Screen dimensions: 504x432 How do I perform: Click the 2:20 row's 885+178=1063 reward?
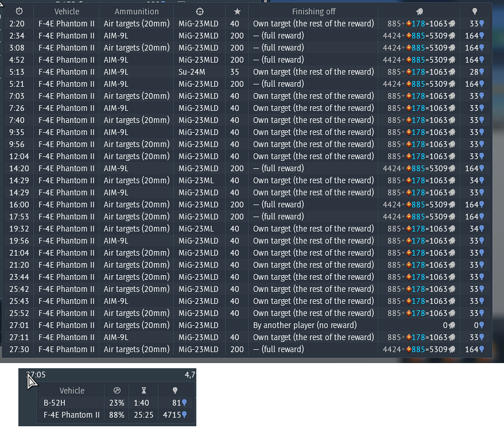coord(421,24)
